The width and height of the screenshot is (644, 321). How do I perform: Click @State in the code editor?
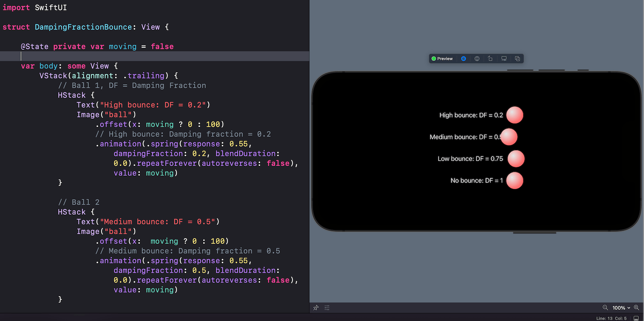pyautogui.click(x=34, y=46)
